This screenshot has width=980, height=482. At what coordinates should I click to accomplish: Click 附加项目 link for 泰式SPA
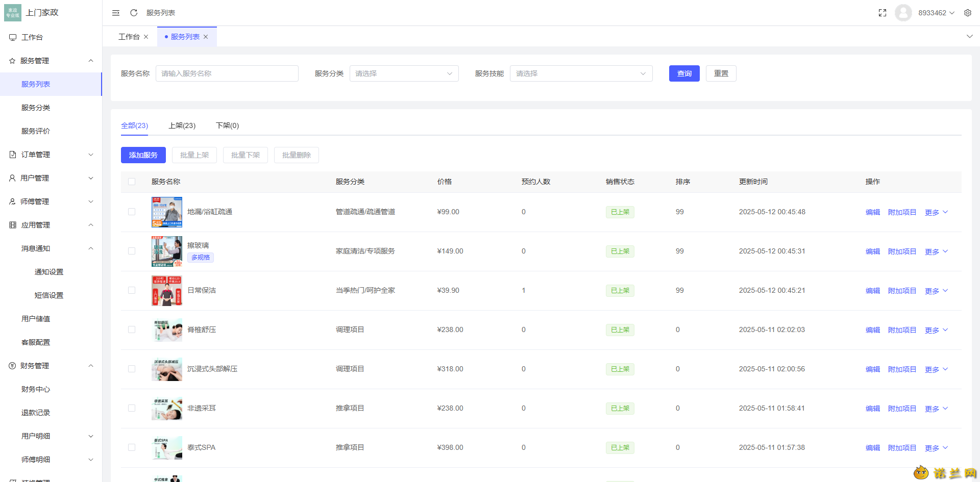tap(902, 448)
